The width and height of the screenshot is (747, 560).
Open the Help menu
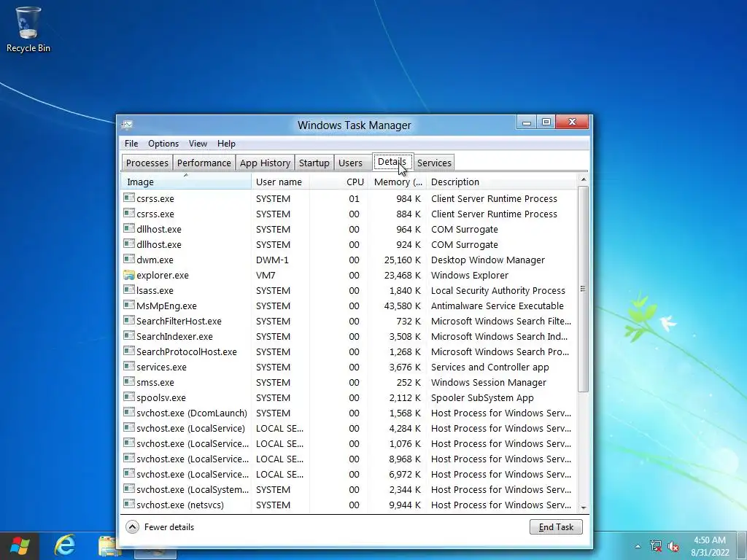(226, 144)
